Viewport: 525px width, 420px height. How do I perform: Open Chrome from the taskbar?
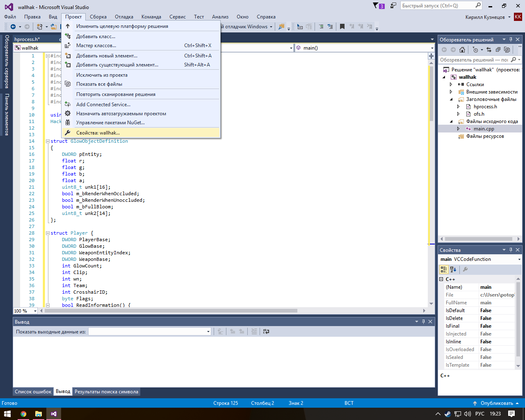pyautogui.click(x=23, y=414)
